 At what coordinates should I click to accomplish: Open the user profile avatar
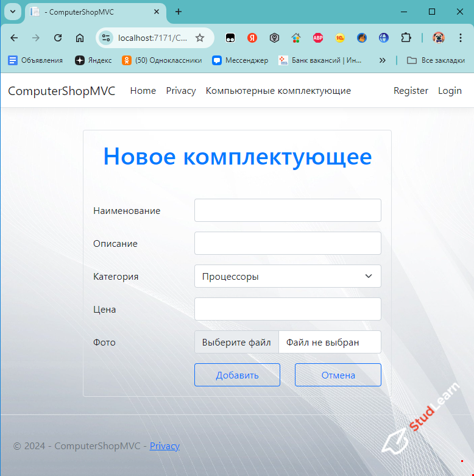pos(439,38)
